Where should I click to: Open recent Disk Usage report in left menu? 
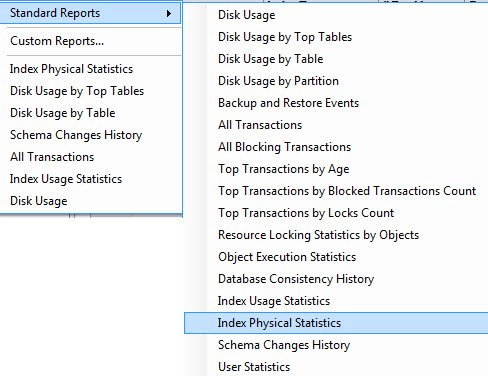(39, 201)
